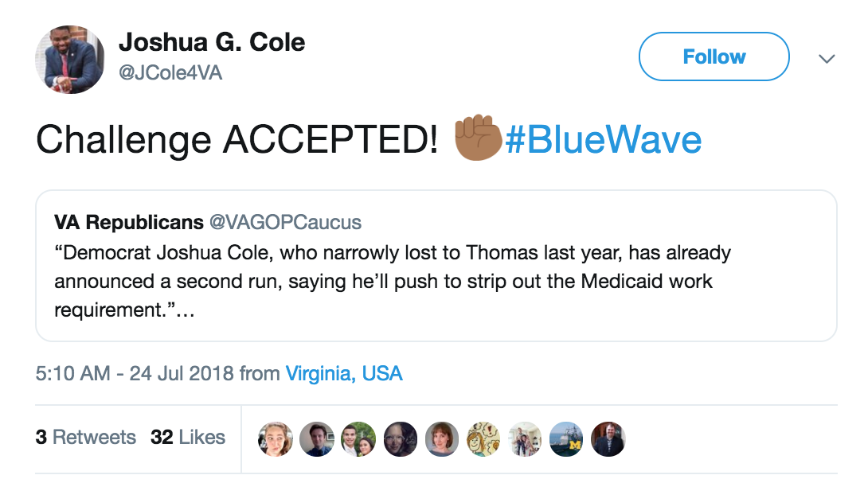Screen dimensions: 868x479
Task: Click the dark avatar of woman with glasses
Action: tap(400, 438)
